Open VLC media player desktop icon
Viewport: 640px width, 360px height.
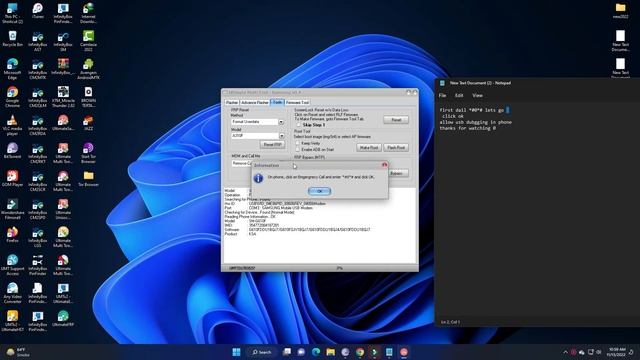tap(12, 125)
